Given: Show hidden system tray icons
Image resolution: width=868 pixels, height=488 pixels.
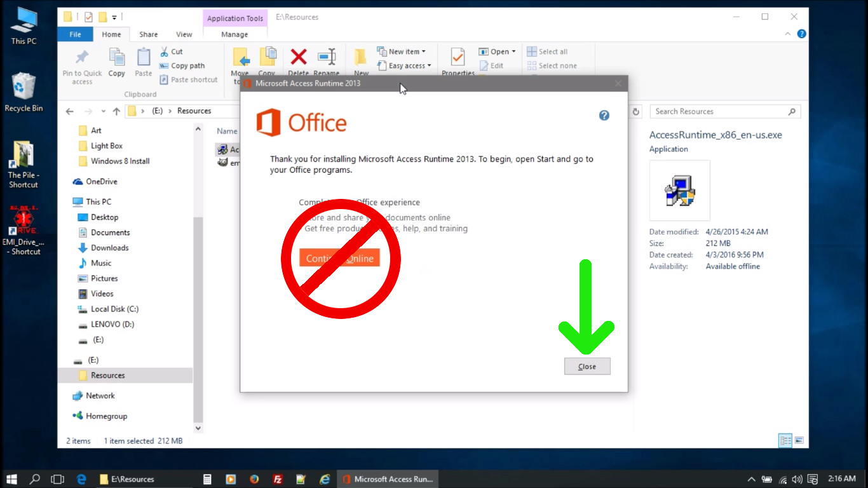Looking at the screenshot, I should 752,479.
